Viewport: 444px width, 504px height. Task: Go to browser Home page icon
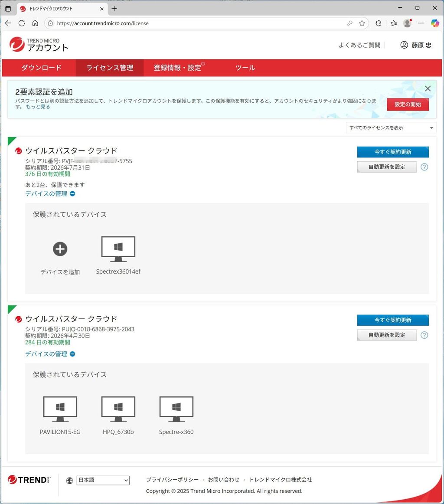(36, 23)
